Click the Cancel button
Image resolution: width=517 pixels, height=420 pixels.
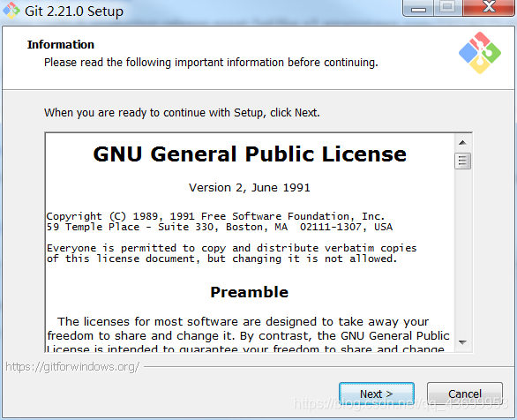tap(465, 394)
